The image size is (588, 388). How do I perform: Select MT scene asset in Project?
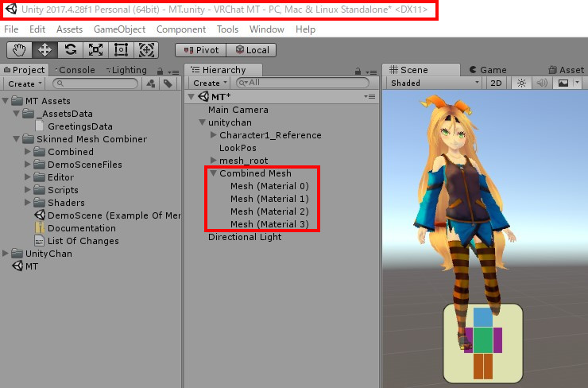tap(25, 266)
